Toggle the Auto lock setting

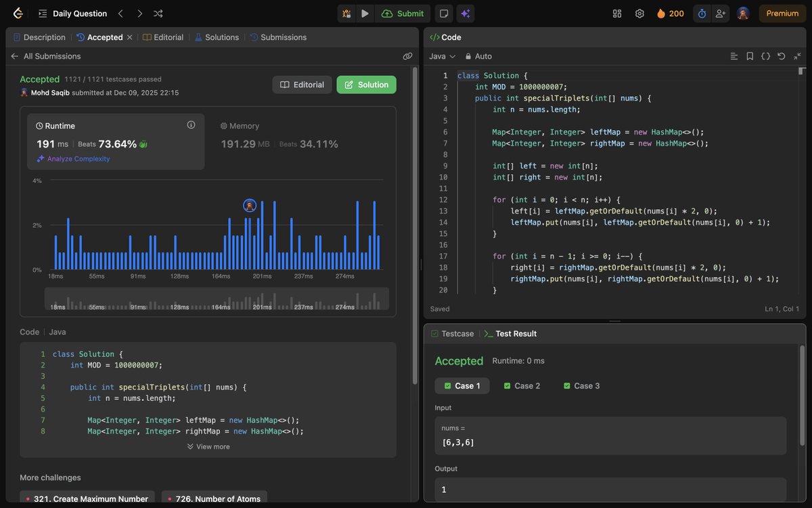tap(478, 56)
